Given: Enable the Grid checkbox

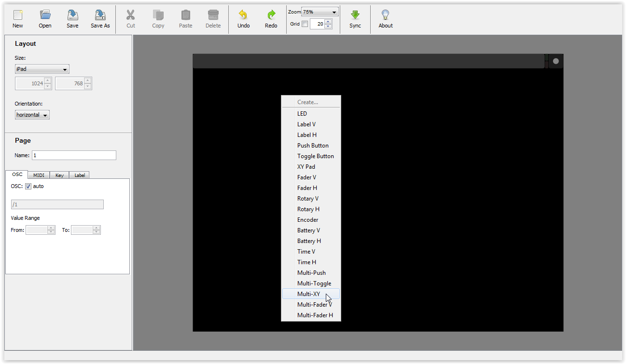Looking at the screenshot, I should 305,24.
